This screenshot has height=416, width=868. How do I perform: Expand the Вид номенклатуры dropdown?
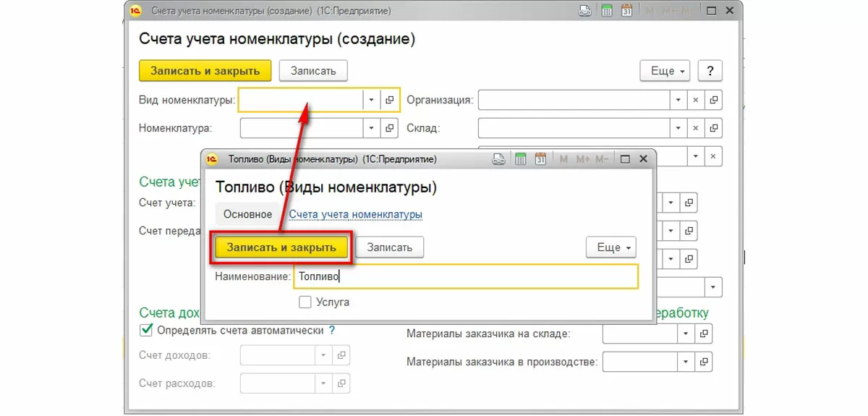click(372, 100)
